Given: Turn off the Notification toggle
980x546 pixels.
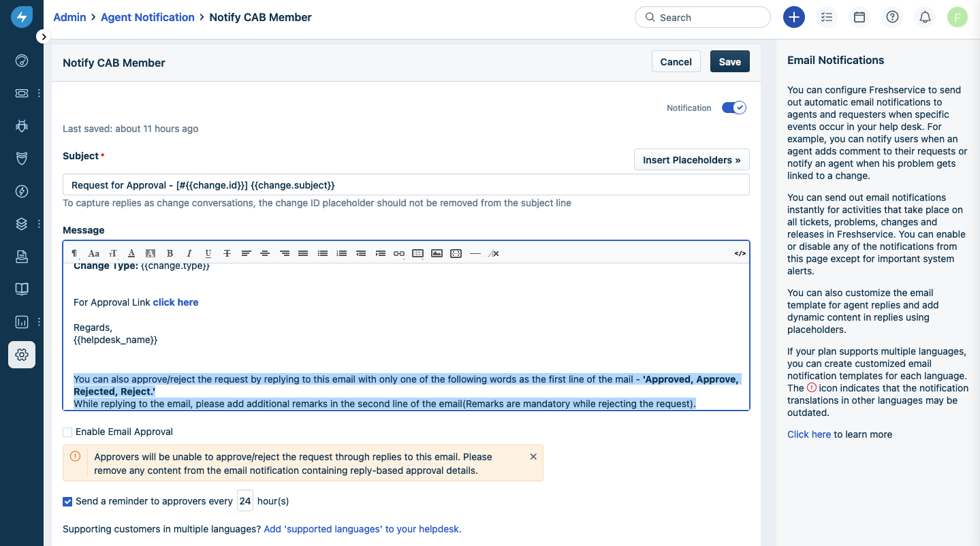Looking at the screenshot, I should [733, 108].
